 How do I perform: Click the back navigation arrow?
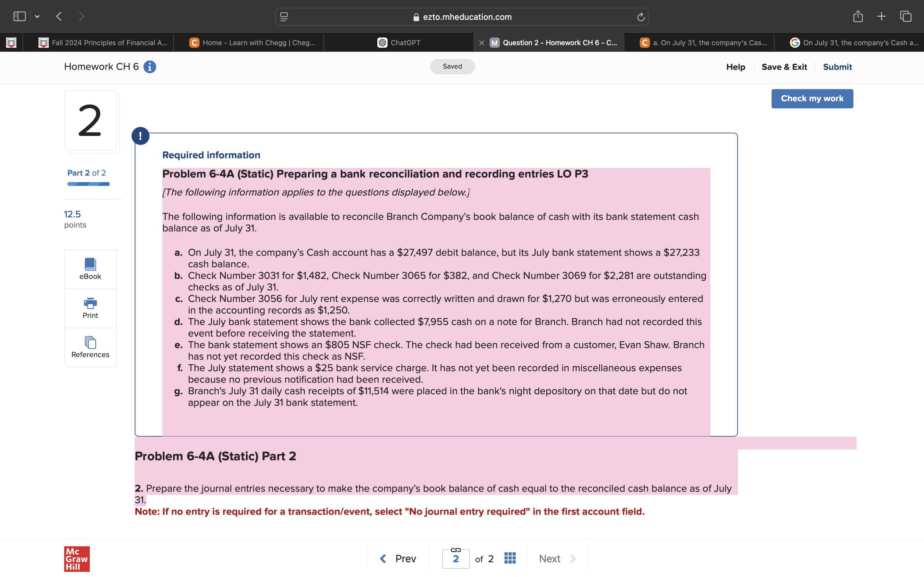[59, 16]
